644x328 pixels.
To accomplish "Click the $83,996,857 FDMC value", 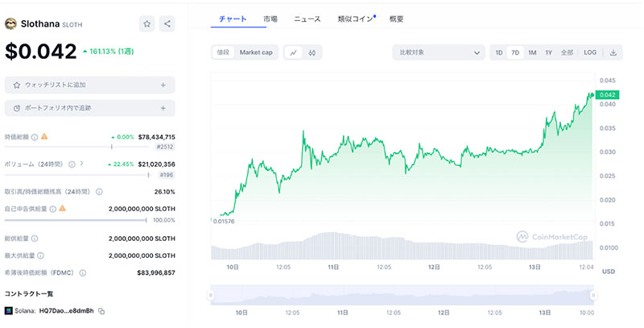I will click(x=156, y=272).
